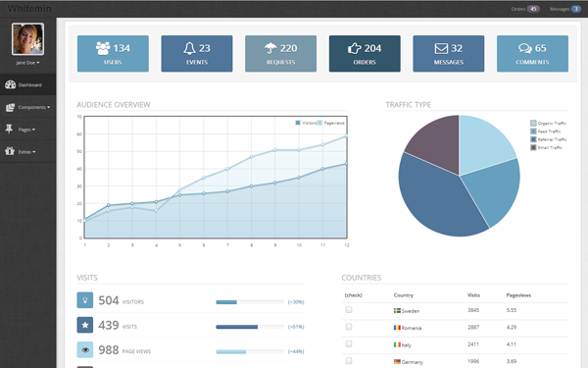Open the Jane Doe user dropdown
The image size is (588, 368).
click(27, 63)
